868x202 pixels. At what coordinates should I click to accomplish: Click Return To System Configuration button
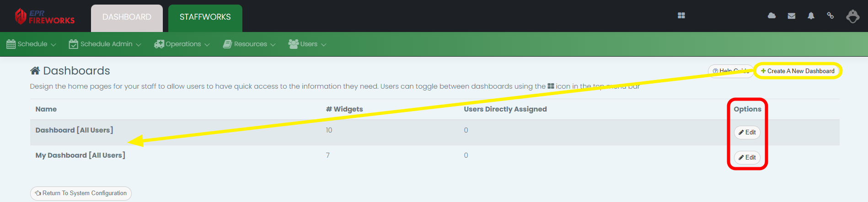[81, 193]
